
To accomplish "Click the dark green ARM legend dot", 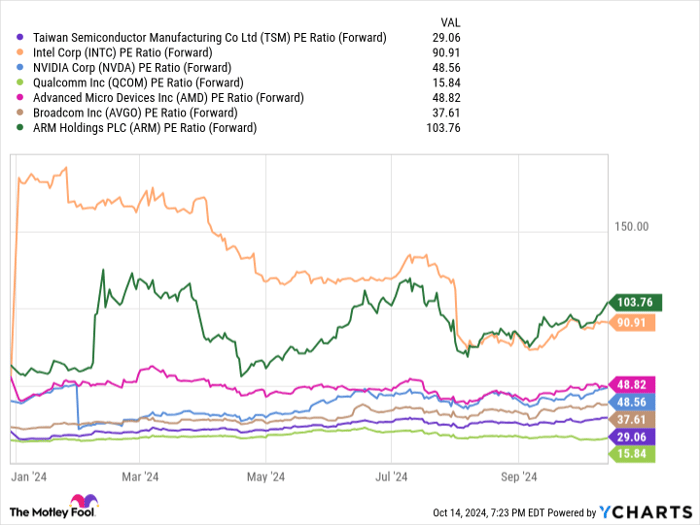I will [x=19, y=128].
